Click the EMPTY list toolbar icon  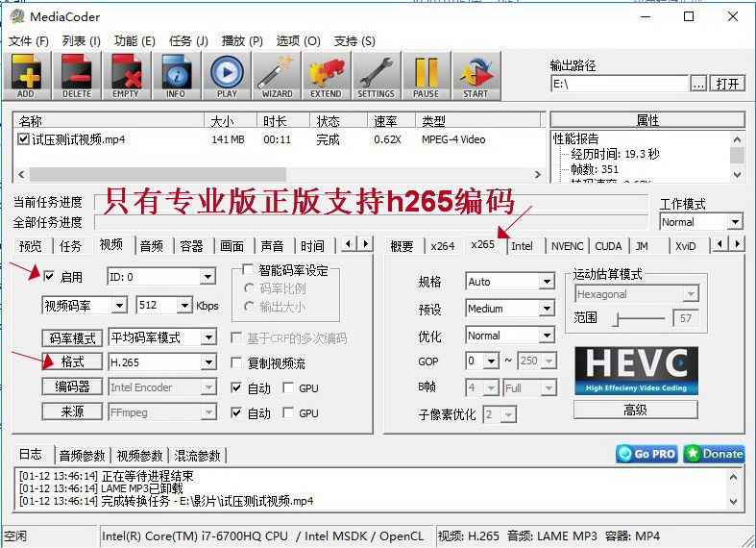point(126,75)
